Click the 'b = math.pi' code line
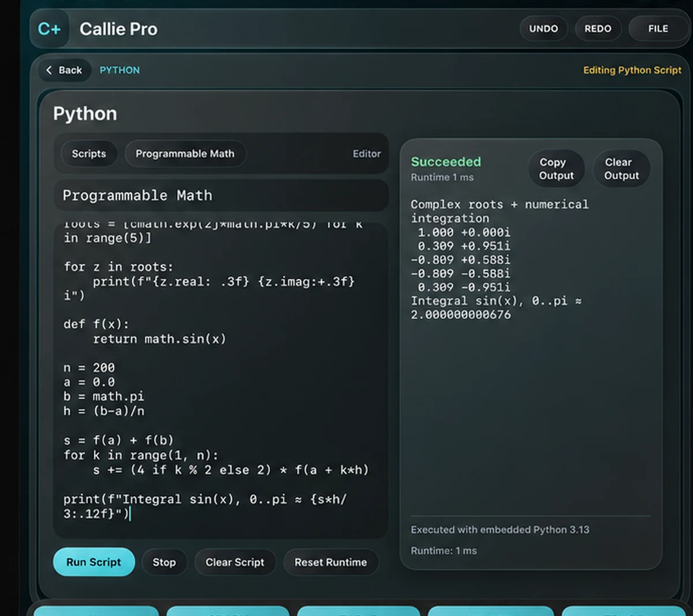The image size is (693, 616). tap(104, 396)
